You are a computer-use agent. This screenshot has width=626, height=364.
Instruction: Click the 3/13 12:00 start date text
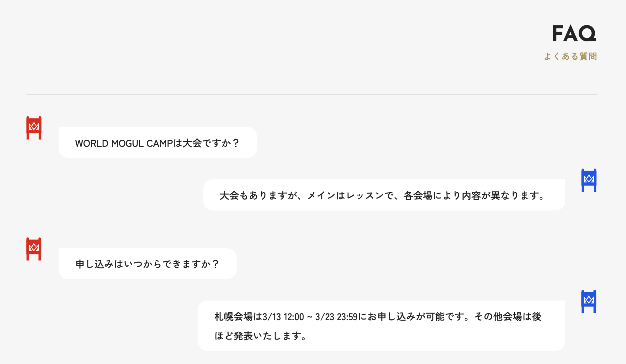(x=283, y=317)
